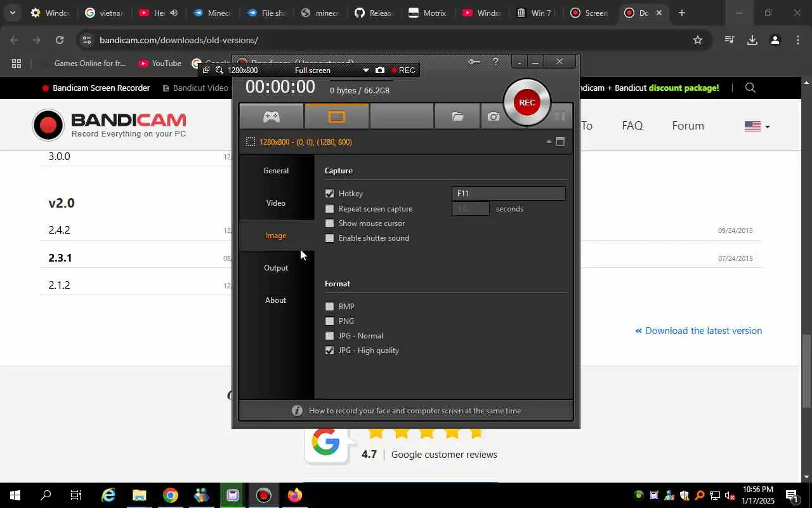The image size is (812, 508).
Task: Open the Video settings tab
Action: [276, 203]
